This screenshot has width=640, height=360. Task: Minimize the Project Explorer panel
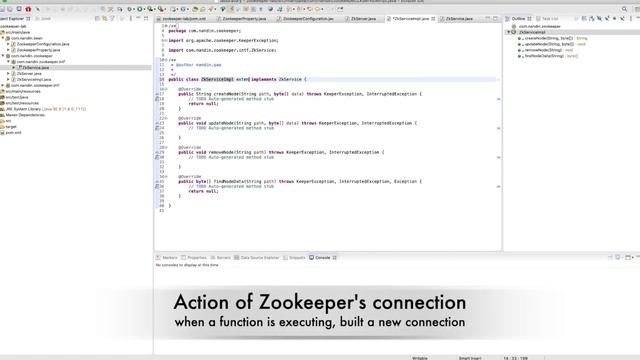[x=138, y=18]
